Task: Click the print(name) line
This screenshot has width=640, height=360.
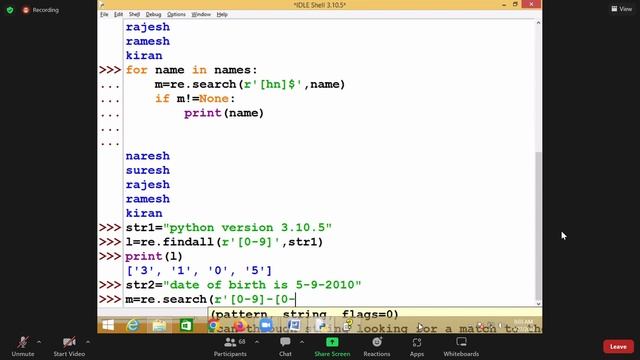Action: pos(224,113)
